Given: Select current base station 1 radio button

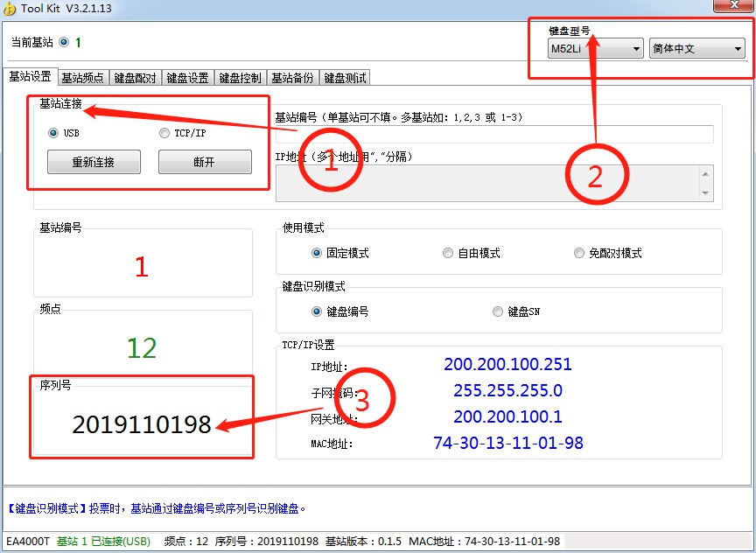Looking at the screenshot, I should 63,42.
